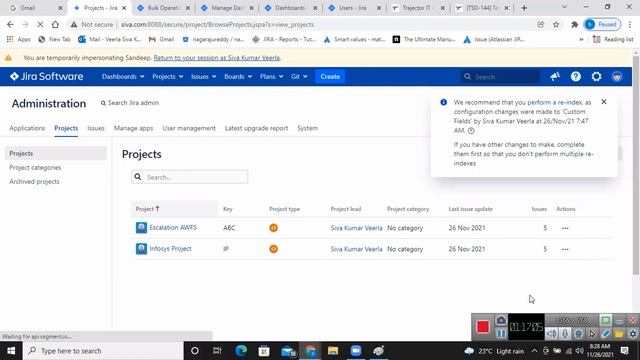The width and height of the screenshot is (640, 360).
Task: Dismiss the re-index recommendation popup
Action: (604, 102)
